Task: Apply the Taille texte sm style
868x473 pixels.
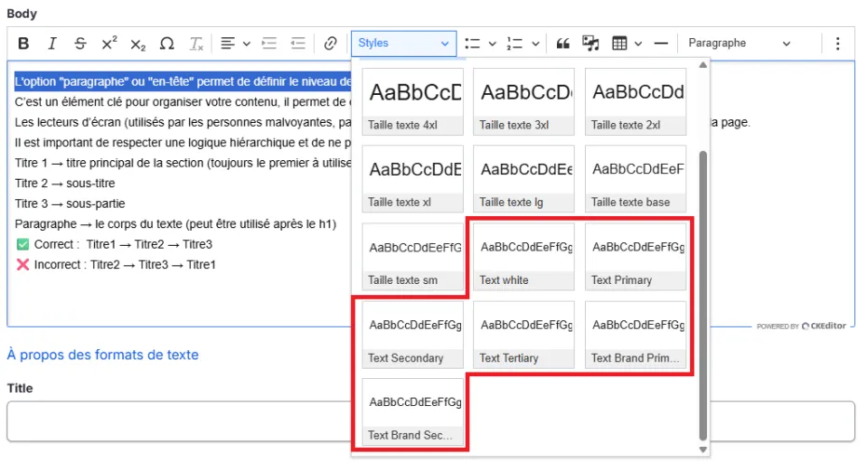Action: click(413, 257)
